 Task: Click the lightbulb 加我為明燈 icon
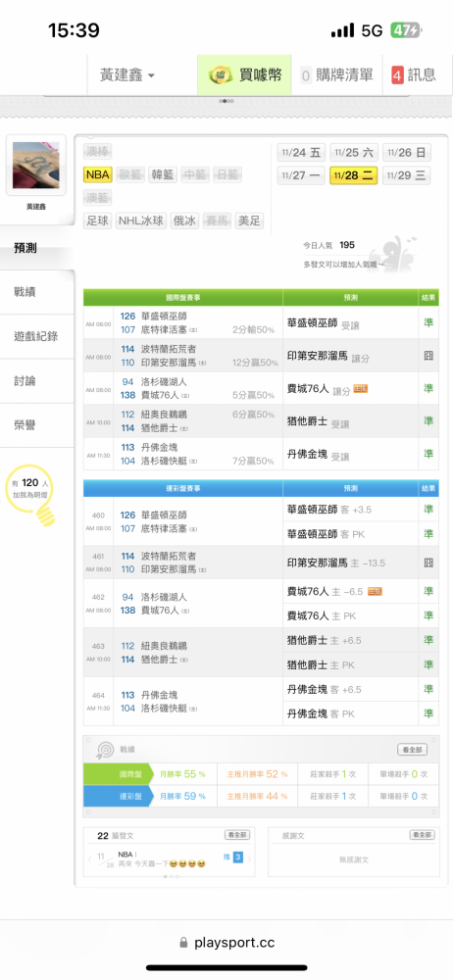pos(37,496)
